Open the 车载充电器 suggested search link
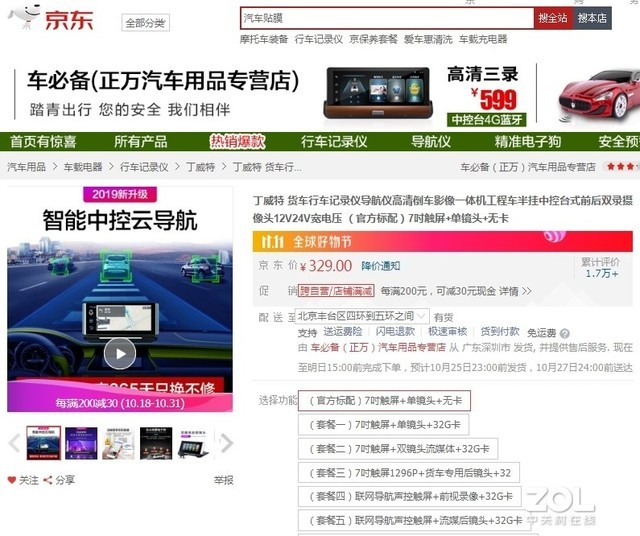This screenshot has width=640, height=536. click(483, 39)
